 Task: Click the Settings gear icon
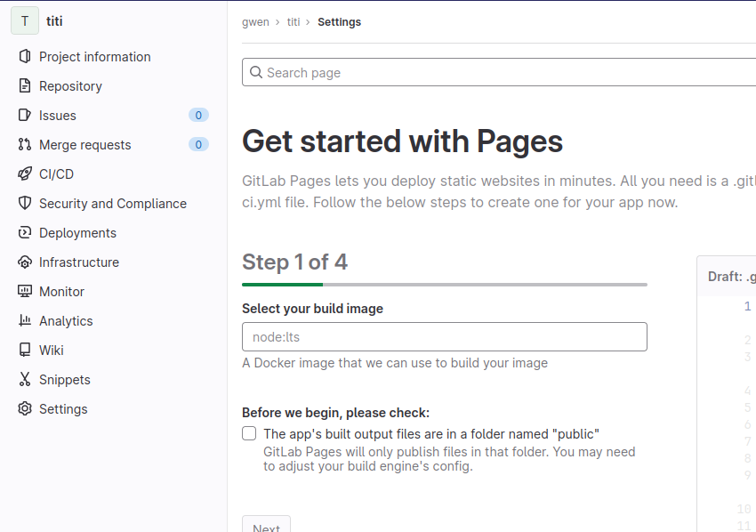point(25,409)
